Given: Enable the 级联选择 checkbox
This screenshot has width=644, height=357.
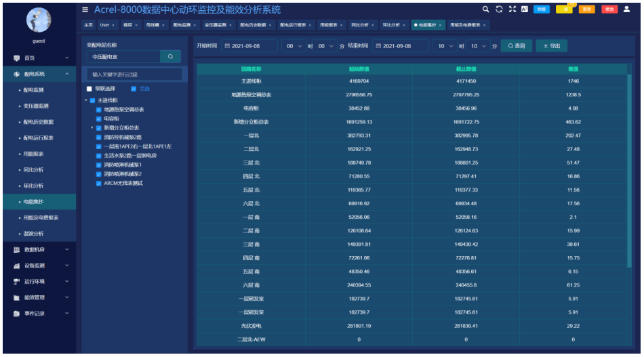Looking at the screenshot, I should tap(89, 89).
